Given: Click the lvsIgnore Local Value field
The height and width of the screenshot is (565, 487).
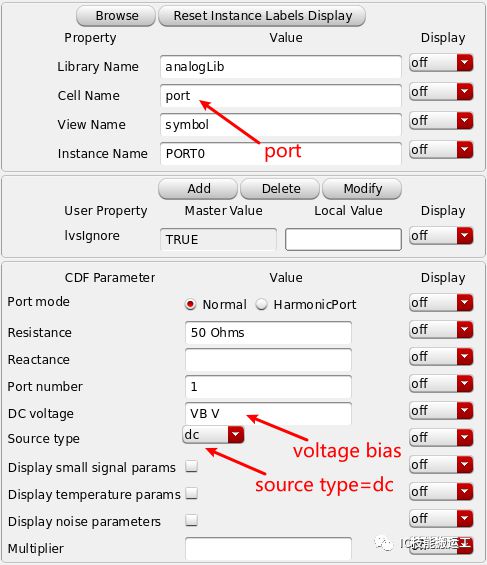Looking at the screenshot, I should (x=343, y=239).
